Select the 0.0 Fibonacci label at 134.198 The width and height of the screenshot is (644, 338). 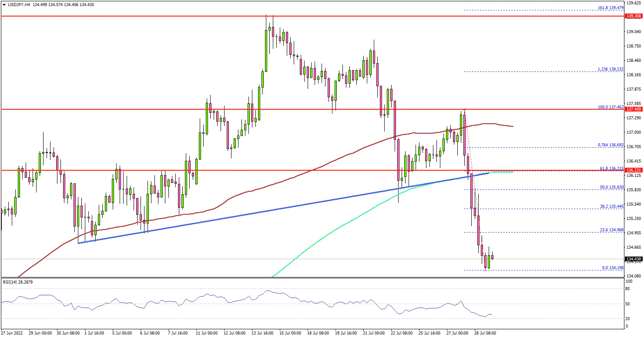click(x=614, y=267)
